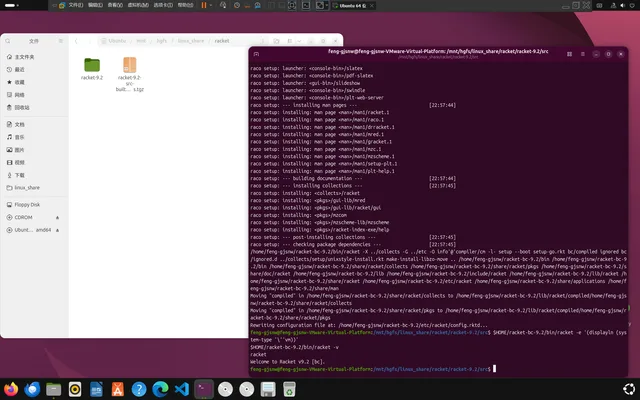Viewport: 640px width, 400px height.
Task: Open Floppy Disk in Files sidebar
Action: pyautogui.click(x=34, y=204)
